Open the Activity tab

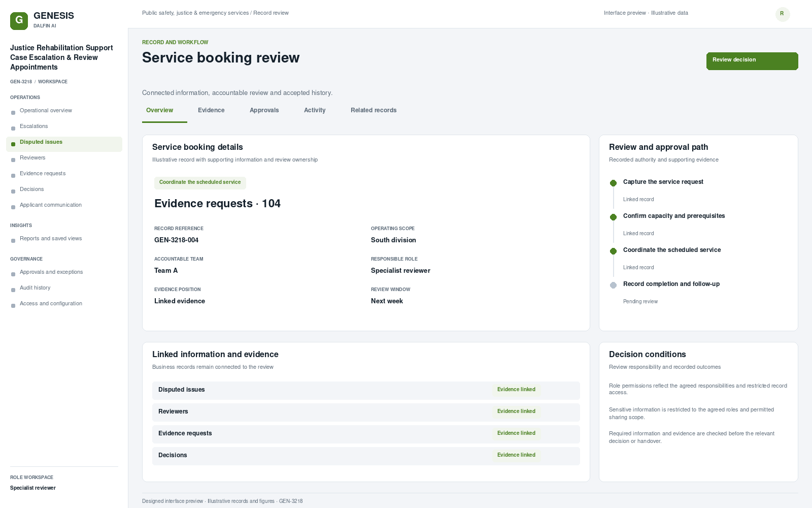pos(315,110)
